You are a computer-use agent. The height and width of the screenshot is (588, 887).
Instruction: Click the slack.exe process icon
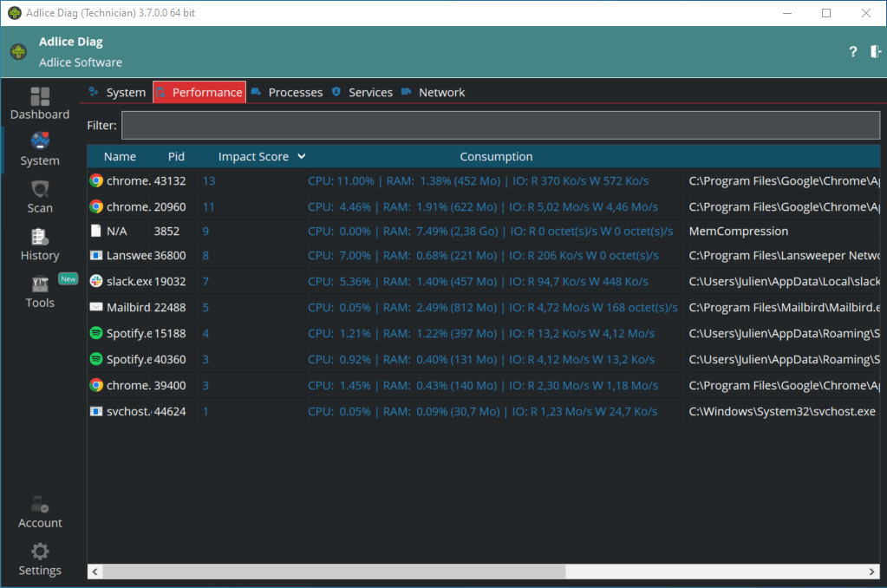tap(96, 282)
